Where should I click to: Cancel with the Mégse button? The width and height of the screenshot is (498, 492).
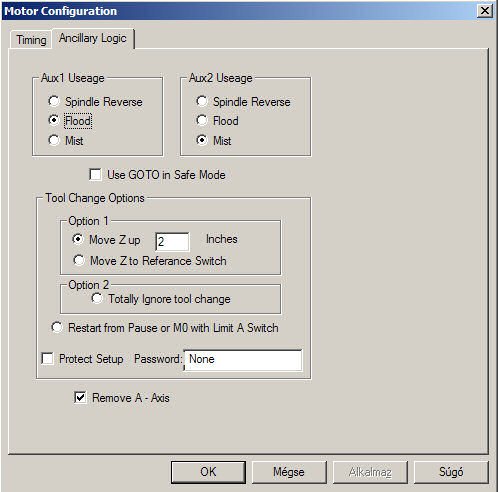(x=289, y=472)
